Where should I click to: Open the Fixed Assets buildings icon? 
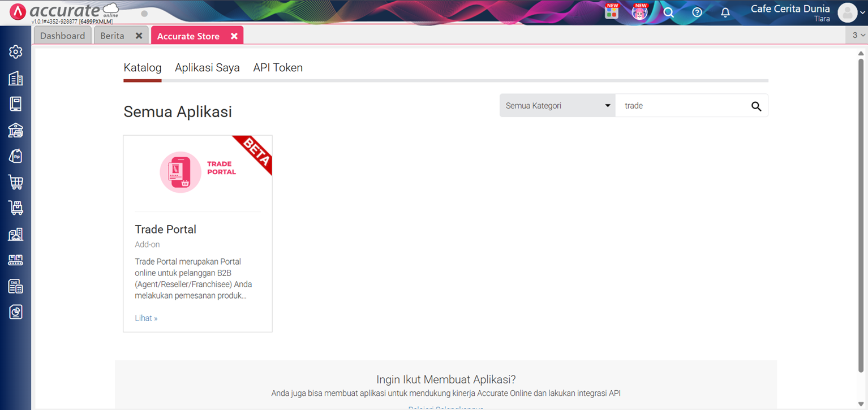click(16, 234)
